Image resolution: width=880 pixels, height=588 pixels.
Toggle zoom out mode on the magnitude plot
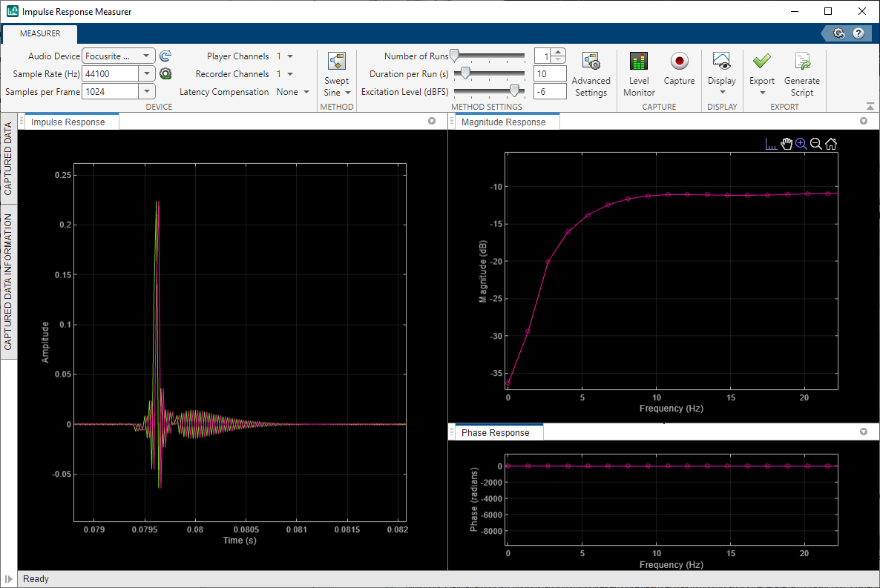(815, 143)
